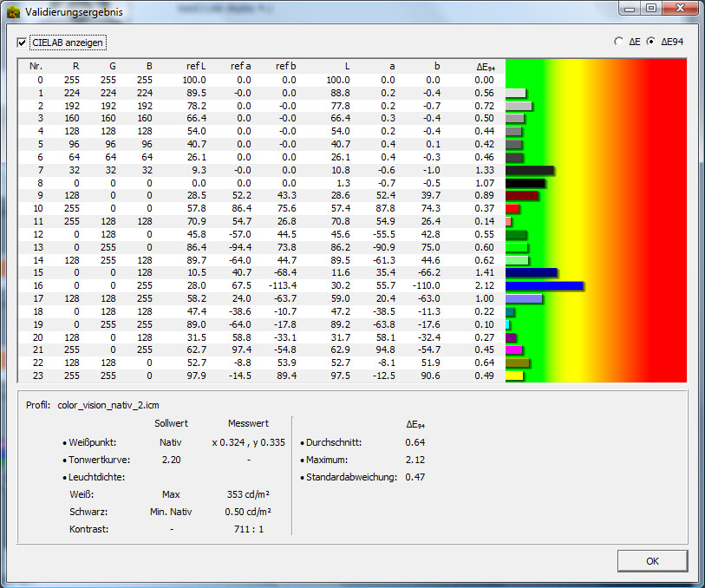Toggle the CIELAB anzeigen checkbox
Image resolution: width=705 pixels, height=588 pixels.
pyautogui.click(x=23, y=42)
